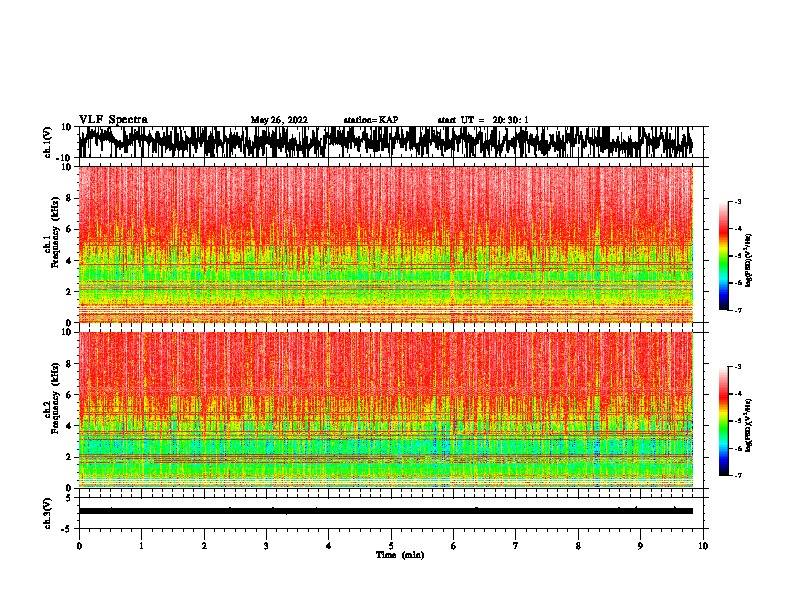Click the ch.1 spectrogram plot
Image resolution: width=792 pixels, height=612 pixels.
coord(386,244)
